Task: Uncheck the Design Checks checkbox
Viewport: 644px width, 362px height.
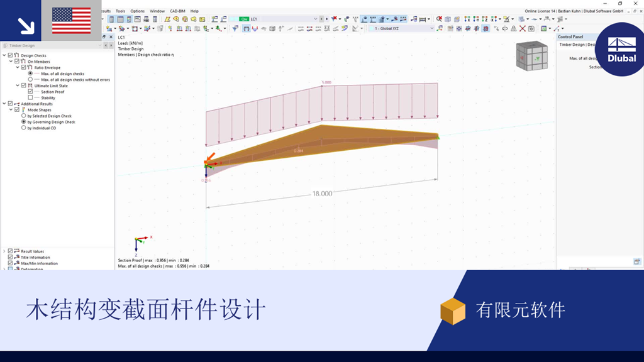Action: tap(10, 55)
